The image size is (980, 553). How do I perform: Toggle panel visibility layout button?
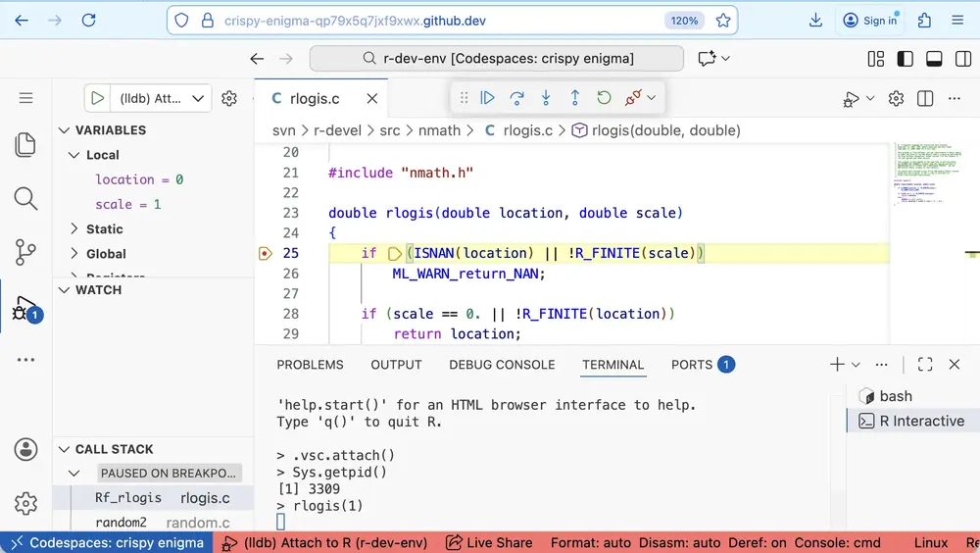click(x=934, y=59)
